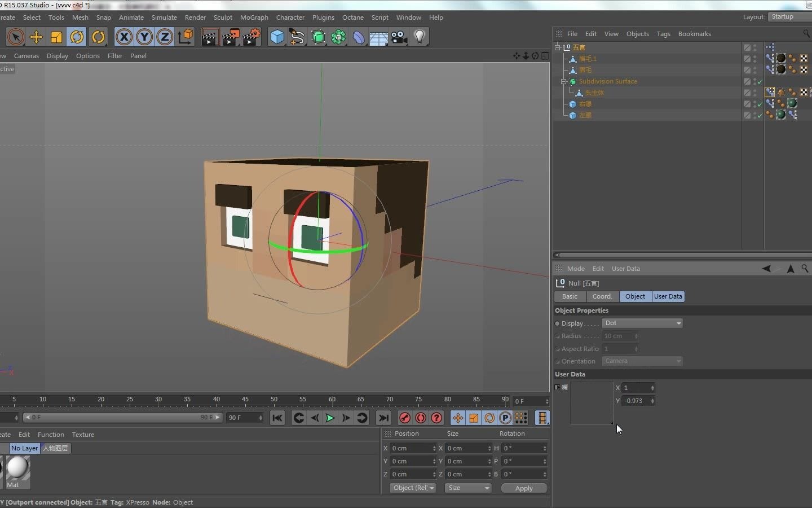
Task: Open the Object (Rel) coordinate dropdown
Action: coord(413,488)
